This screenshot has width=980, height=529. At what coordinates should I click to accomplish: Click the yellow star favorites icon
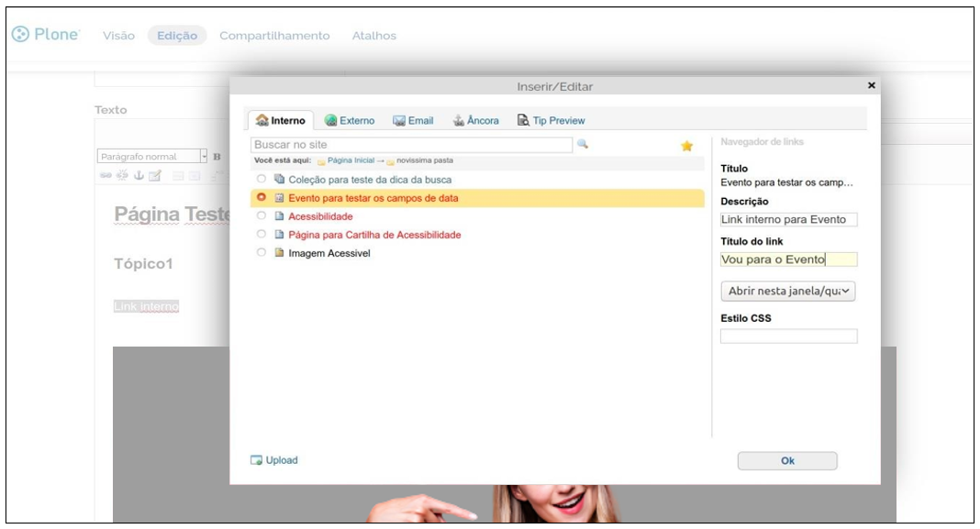coord(686,146)
